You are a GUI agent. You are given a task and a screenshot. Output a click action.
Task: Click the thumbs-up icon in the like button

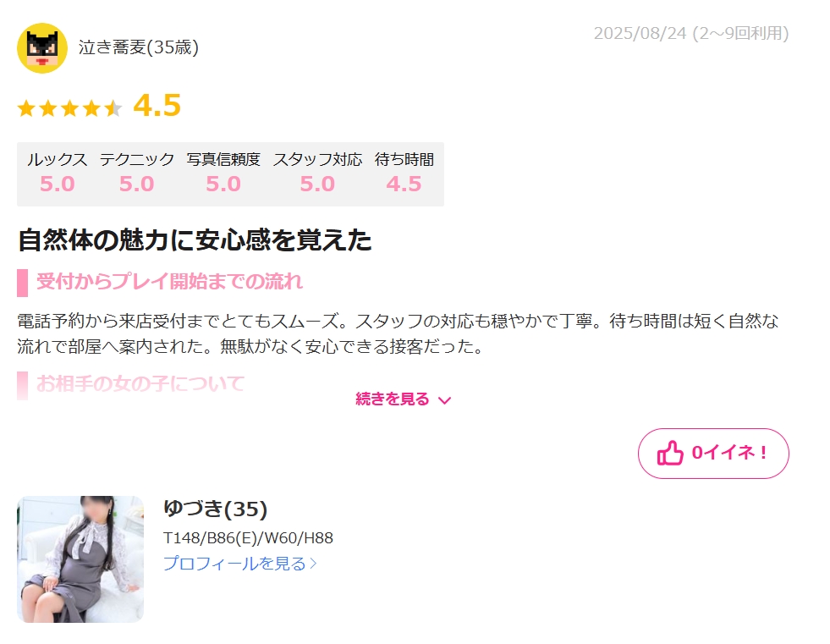pyautogui.click(x=670, y=454)
